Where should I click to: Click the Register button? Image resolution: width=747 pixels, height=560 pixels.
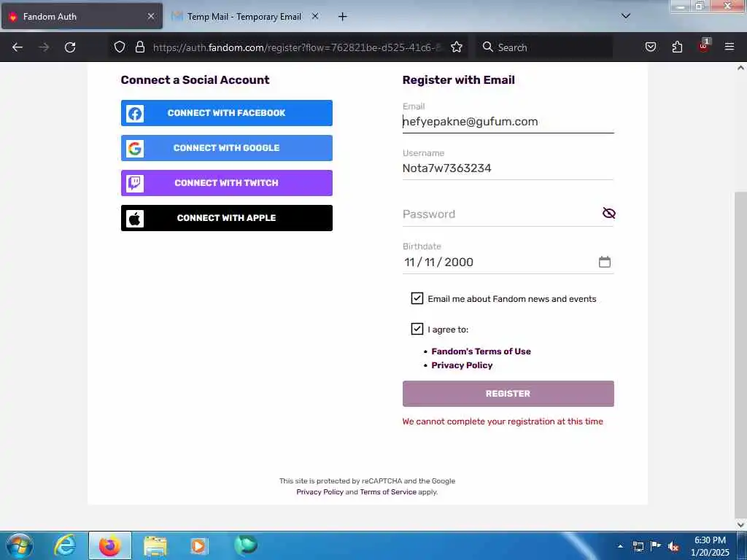[508, 394]
